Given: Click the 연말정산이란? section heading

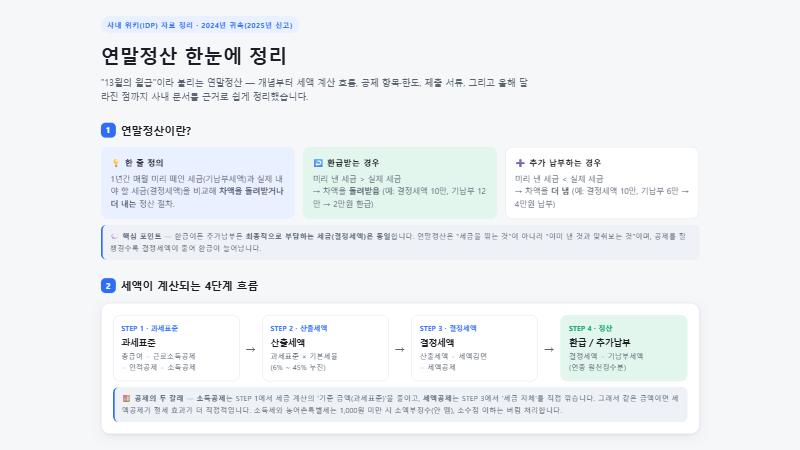Looking at the screenshot, I should (156, 131).
